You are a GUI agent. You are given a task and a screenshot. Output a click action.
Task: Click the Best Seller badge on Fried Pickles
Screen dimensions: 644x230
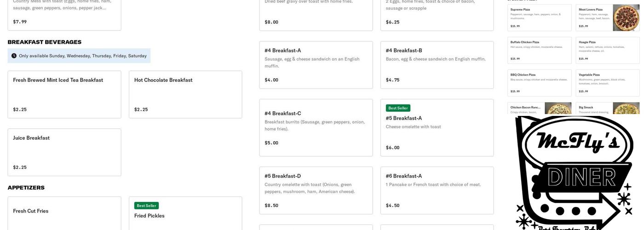pos(146,206)
